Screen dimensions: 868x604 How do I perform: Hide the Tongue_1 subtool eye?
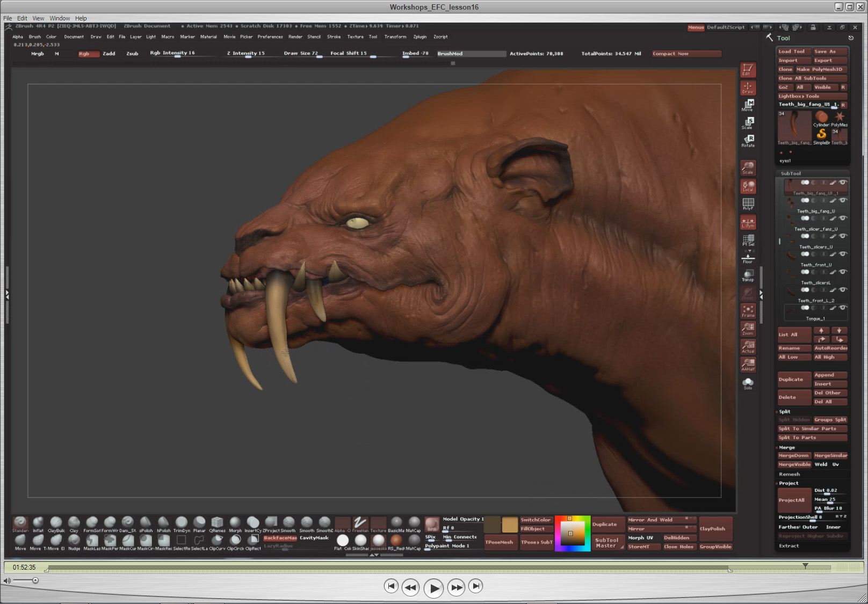point(843,308)
